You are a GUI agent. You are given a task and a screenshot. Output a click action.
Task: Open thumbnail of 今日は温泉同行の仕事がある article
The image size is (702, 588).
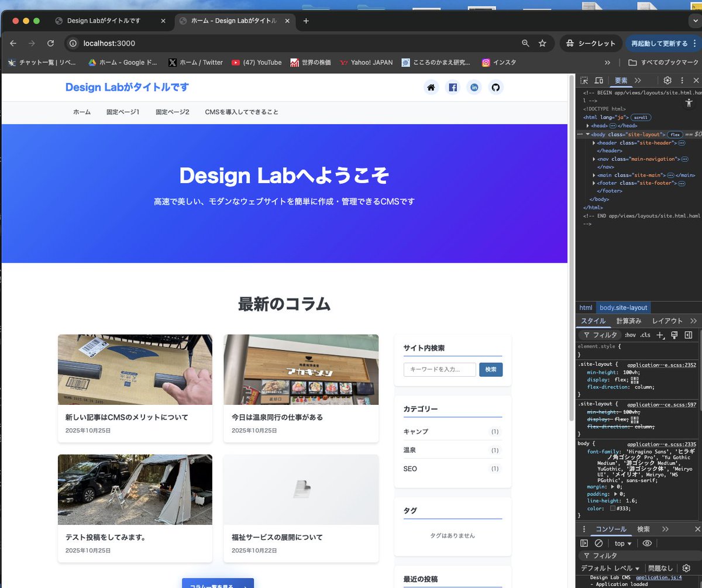(x=301, y=369)
